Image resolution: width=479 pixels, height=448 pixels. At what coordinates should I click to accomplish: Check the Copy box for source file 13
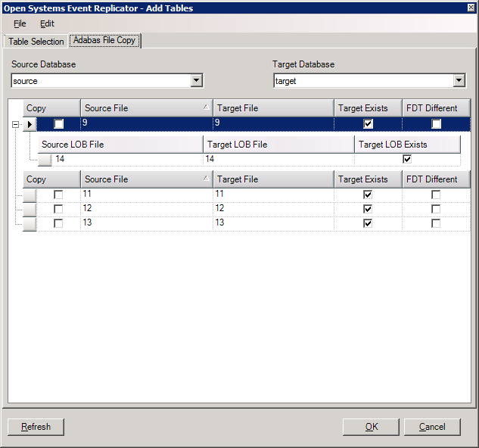[x=58, y=223]
